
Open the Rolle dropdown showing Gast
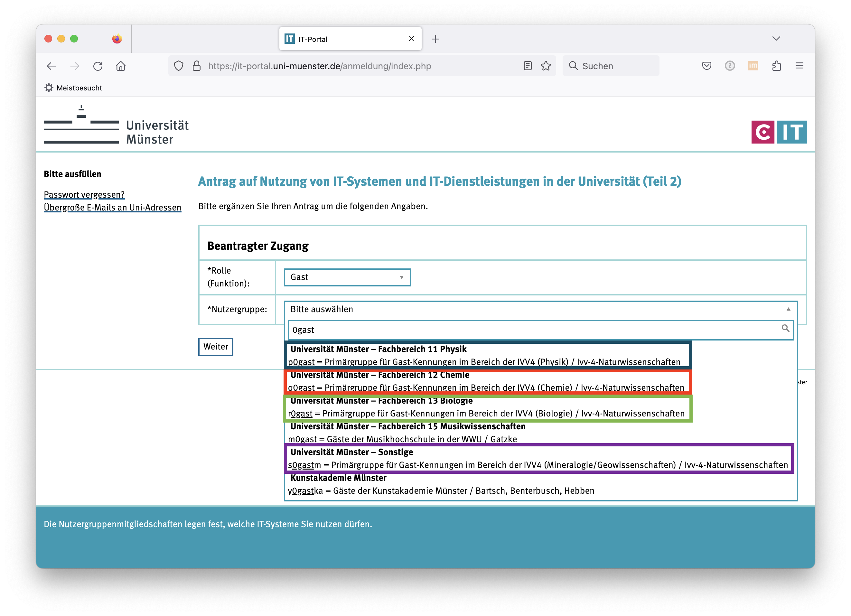click(x=347, y=277)
